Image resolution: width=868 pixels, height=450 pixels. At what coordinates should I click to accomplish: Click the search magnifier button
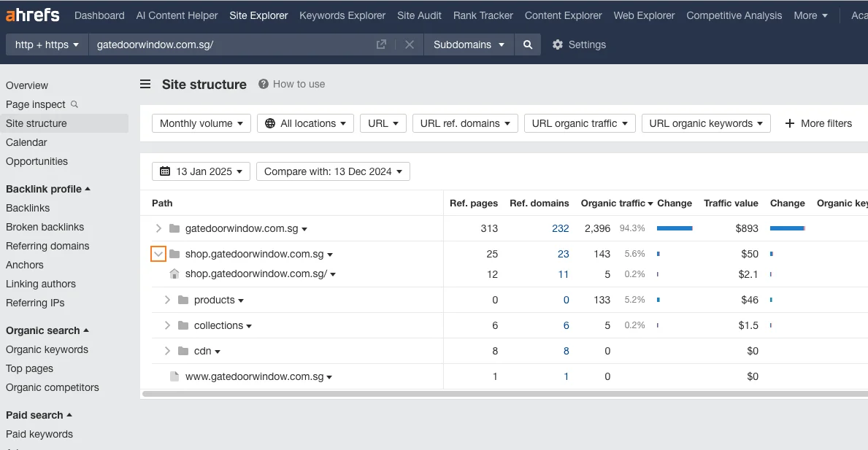click(x=528, y=44)
